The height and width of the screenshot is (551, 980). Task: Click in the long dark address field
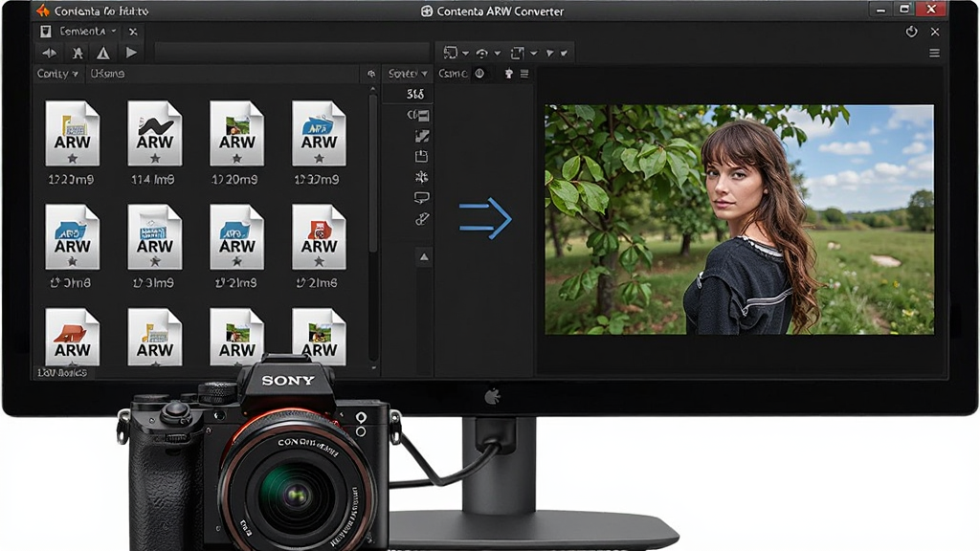(292, 53)
